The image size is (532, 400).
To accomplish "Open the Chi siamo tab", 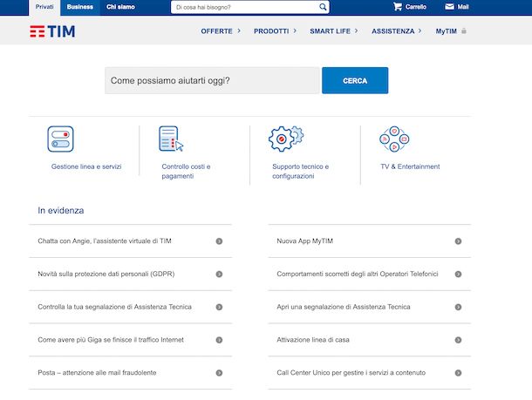I will tap(120, 7).
